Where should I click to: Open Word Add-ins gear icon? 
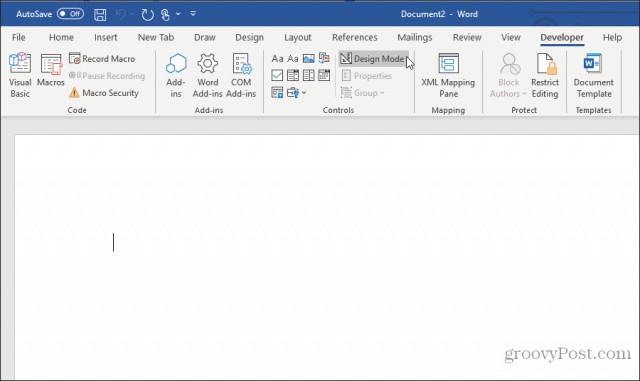[x=208, y=76]
